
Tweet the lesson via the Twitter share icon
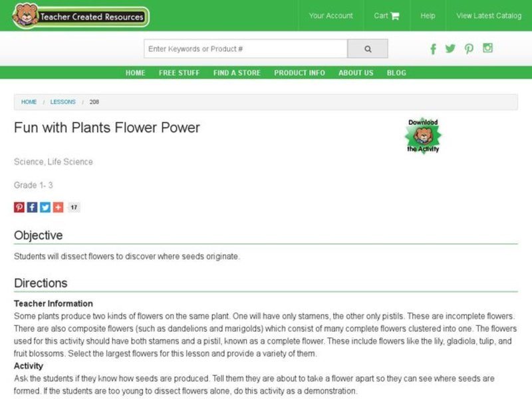pos(45,207)
